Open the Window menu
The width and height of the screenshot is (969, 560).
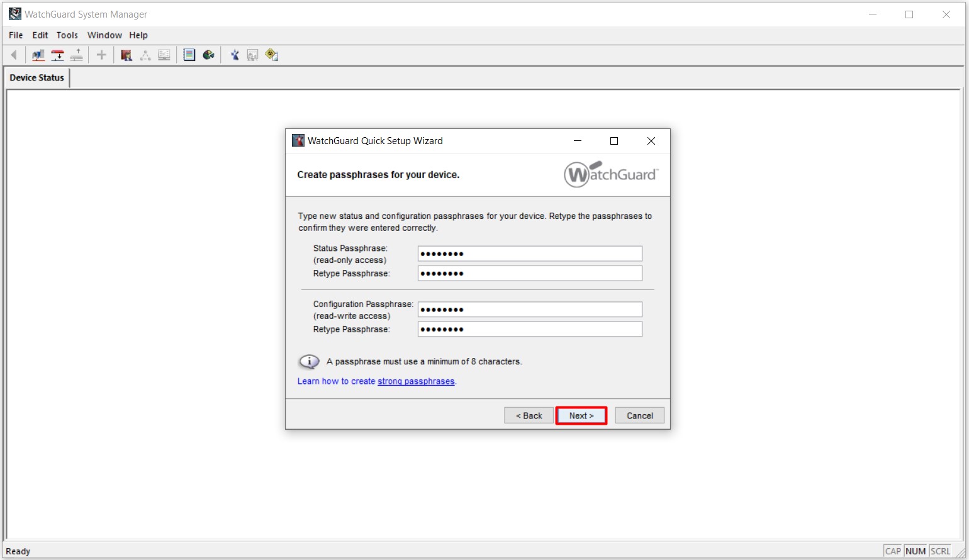104,35
